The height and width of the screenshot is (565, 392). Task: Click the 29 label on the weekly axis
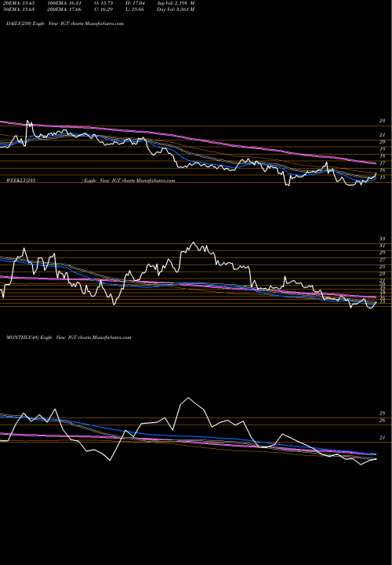382,253
